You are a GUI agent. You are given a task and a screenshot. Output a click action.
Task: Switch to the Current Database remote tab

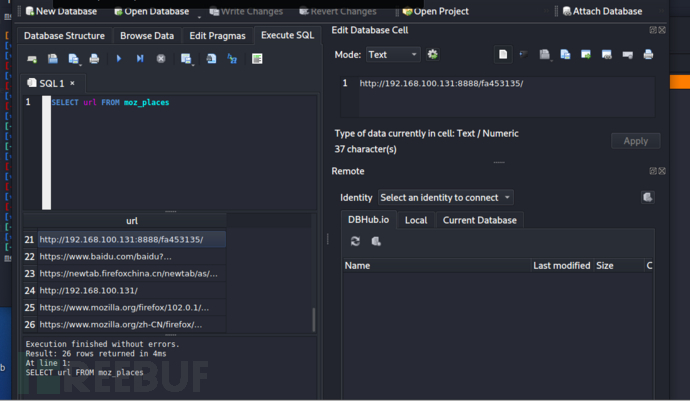pyautogui.click(x=478, y=220)
